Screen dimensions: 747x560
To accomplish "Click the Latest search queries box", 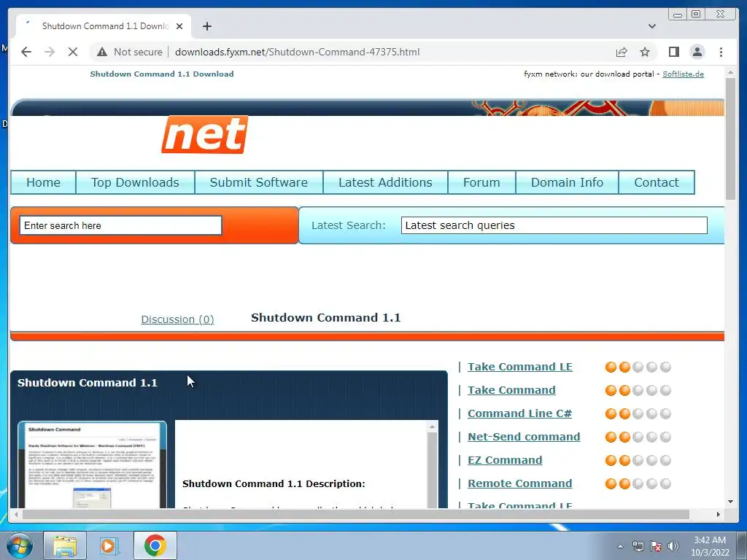I will coord(554,225).
